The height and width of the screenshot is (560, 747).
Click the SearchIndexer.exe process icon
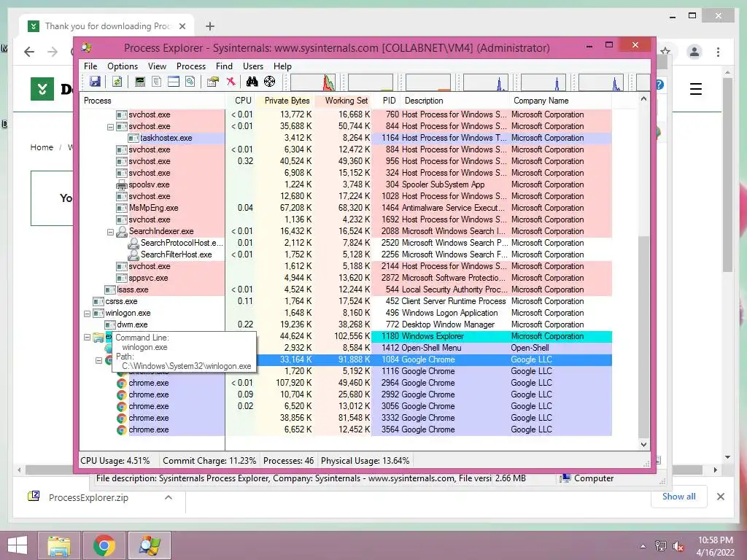tap(122, 231)
